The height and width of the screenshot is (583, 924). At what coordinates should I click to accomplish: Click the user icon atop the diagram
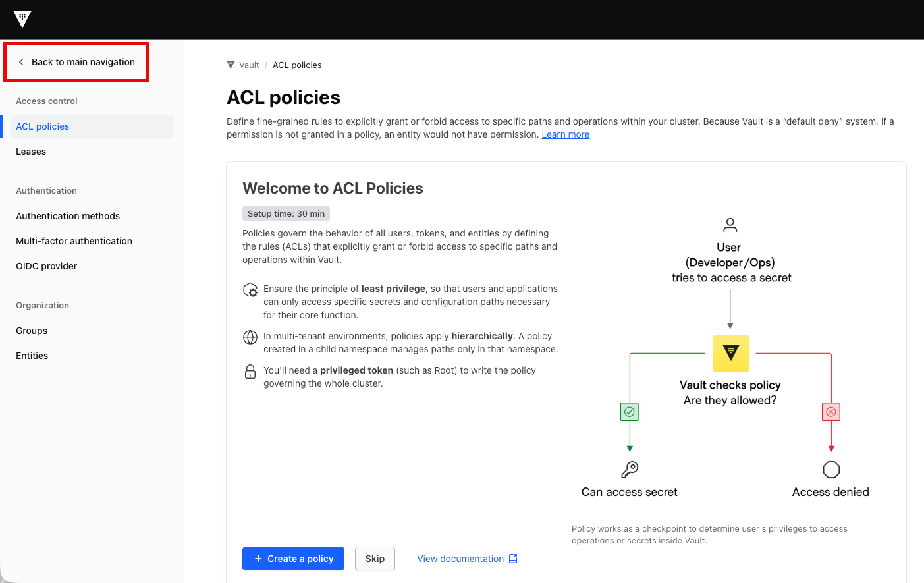tap(730, 225)
